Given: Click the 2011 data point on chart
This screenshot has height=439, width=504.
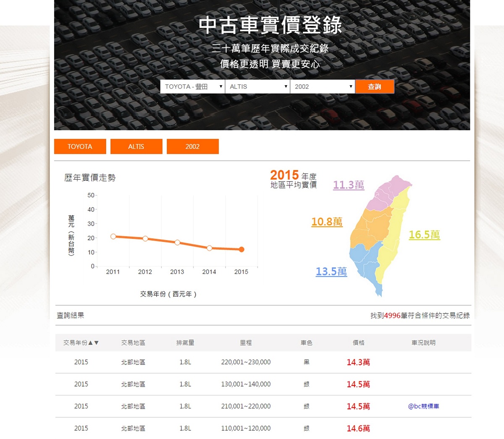Looking at the screenshot, I should [x=113, y=237].
